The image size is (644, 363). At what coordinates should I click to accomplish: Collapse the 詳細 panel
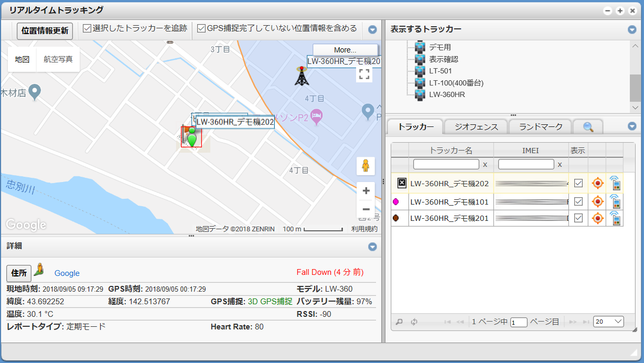click(x=372, y=247)
